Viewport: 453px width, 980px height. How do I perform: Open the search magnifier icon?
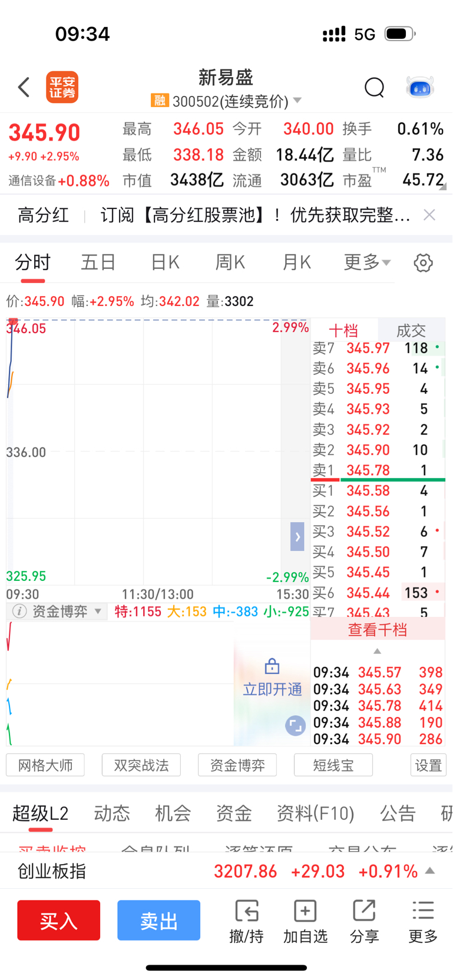(x=375, y=88)
